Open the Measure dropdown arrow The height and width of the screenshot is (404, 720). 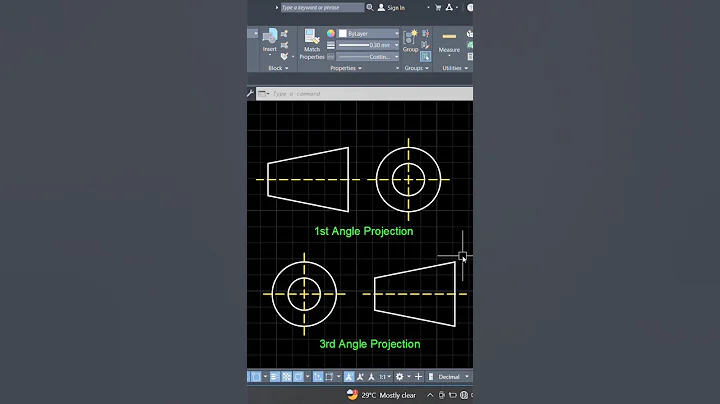click(x=449, y=56)
